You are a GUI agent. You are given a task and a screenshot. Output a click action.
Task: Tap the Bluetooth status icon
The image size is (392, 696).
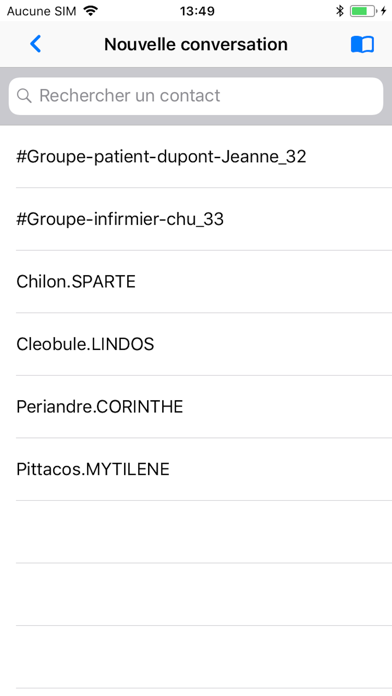point(340,11)
